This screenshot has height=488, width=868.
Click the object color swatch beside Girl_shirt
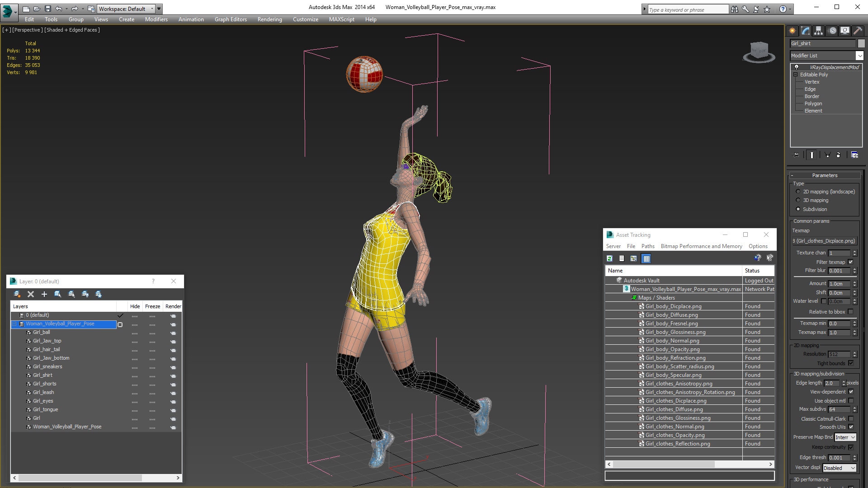(861, 43)
